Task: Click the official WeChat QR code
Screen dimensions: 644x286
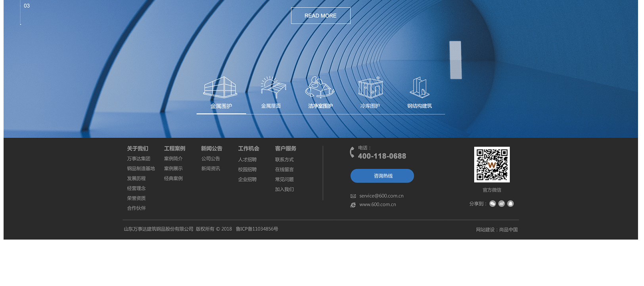Action: coord(492,165)
